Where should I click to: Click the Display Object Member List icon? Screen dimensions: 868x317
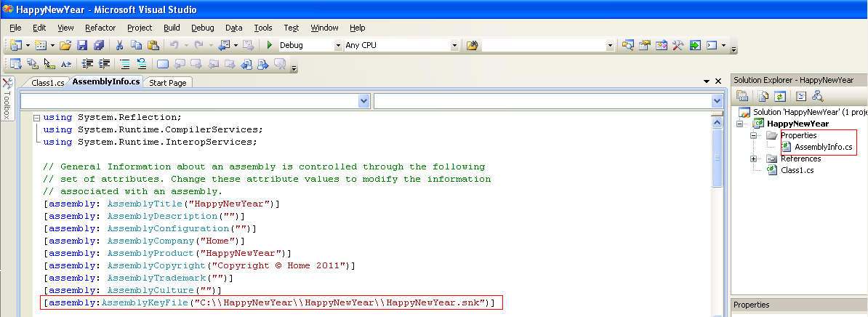(15, 64)
